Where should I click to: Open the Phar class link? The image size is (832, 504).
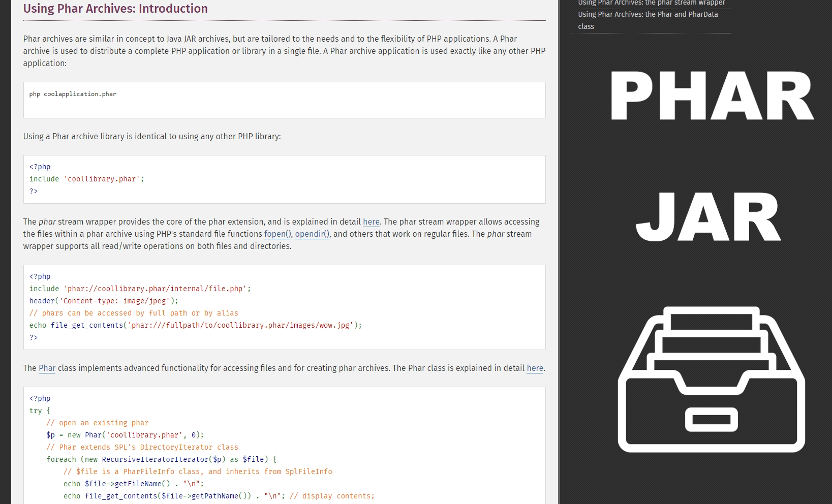tap(47, 368)
